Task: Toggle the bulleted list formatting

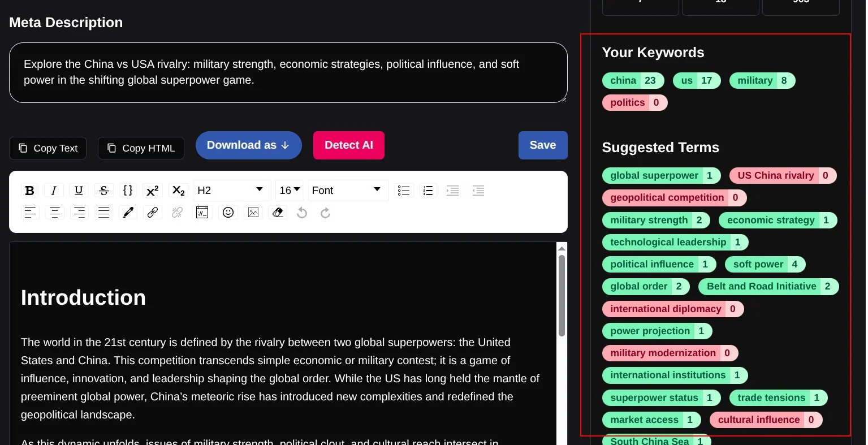Action: pyautogui.click(x=404, y=191)
